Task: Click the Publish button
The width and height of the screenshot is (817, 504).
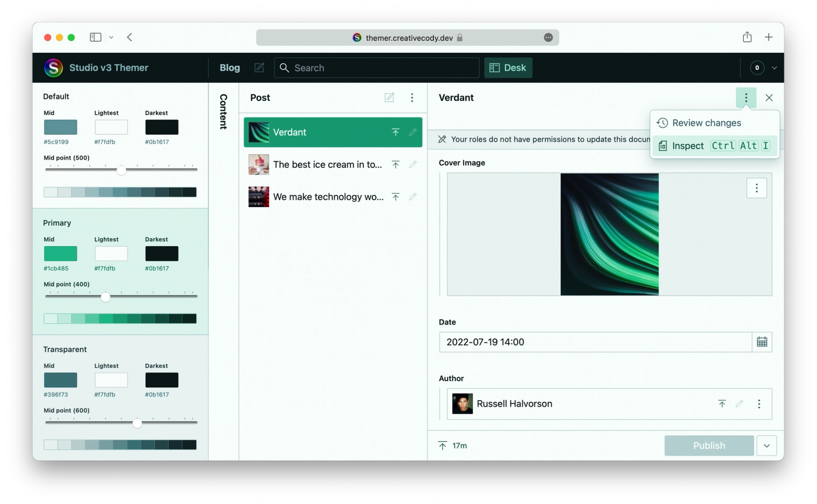Action: (709, 445)
